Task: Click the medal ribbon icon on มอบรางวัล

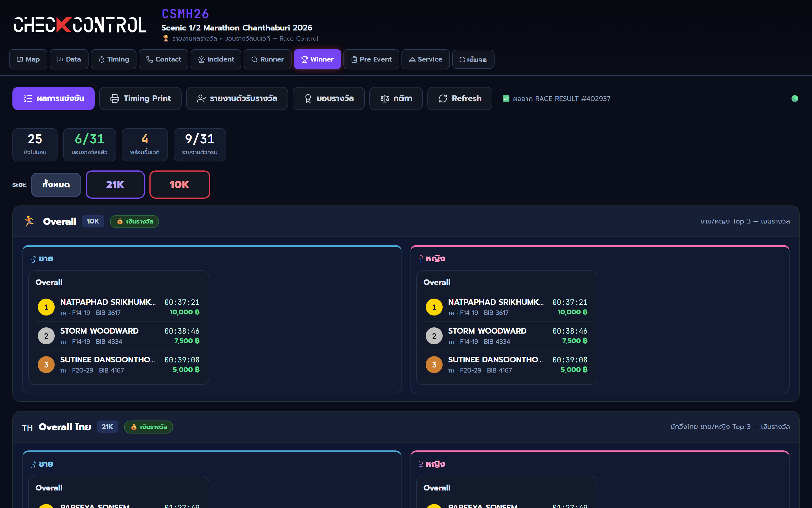Action: [308, 98]
